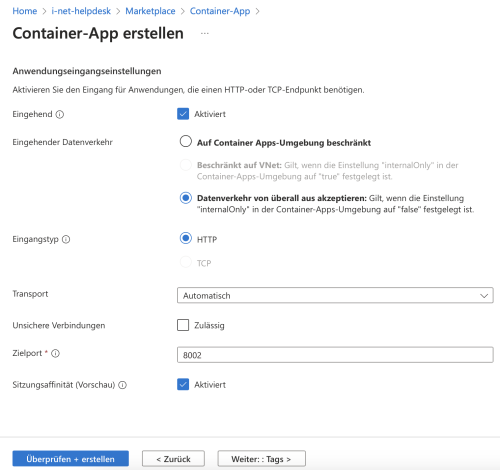Click Überprüfen + erstellen button

coord(71,459)
